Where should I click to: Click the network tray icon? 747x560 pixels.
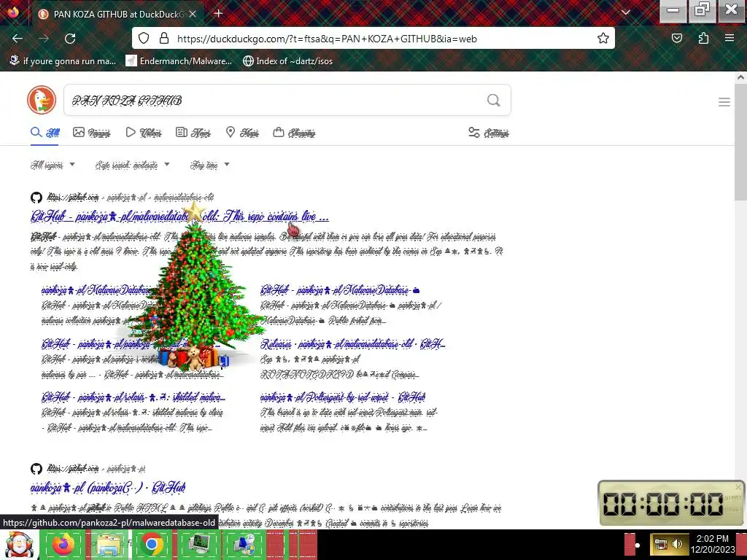tap(660, 544)
